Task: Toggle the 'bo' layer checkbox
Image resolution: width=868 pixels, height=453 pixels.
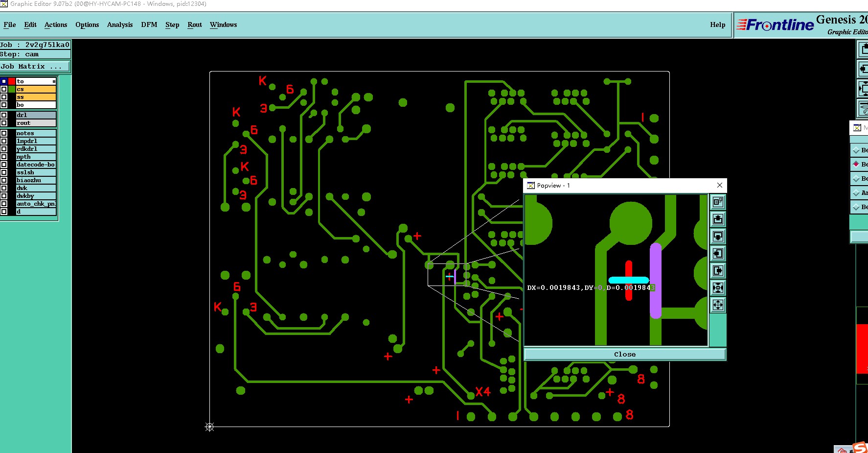Action: click(4, 105)
